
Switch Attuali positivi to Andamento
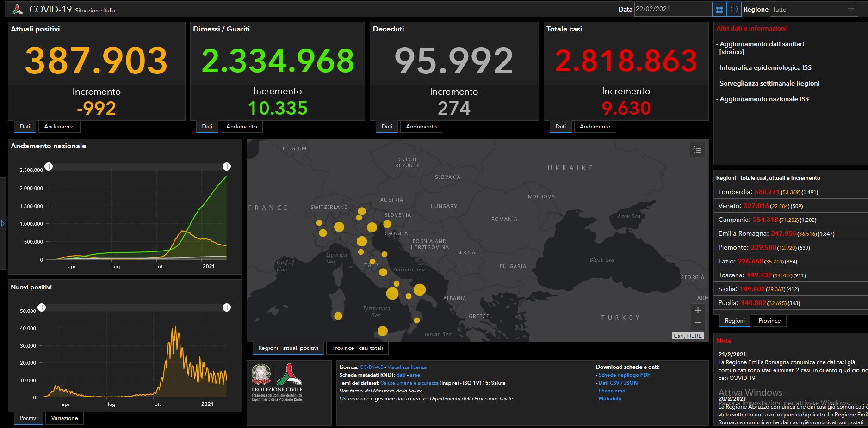point(59,127)
